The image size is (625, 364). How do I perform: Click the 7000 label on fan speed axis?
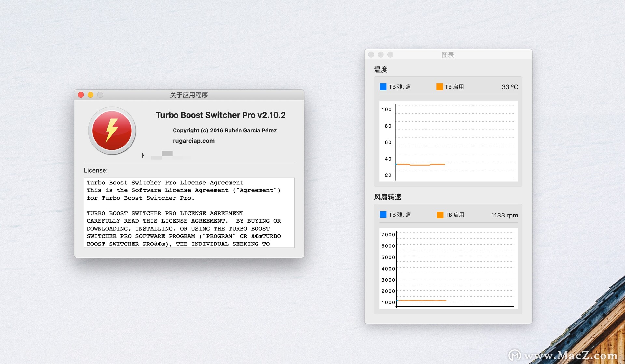pos(388,235)
